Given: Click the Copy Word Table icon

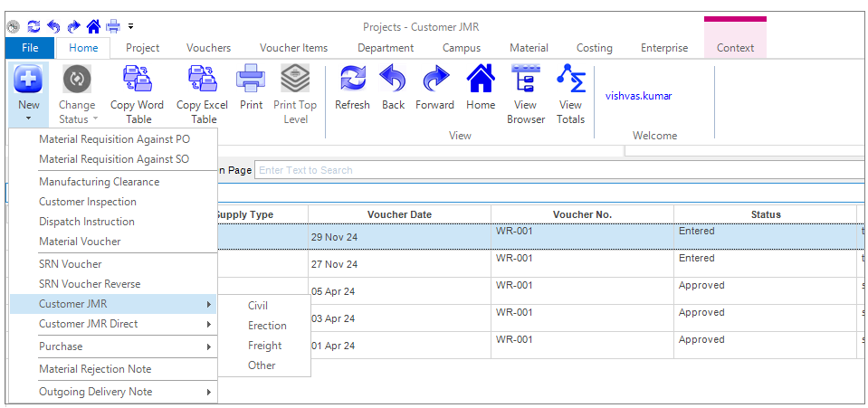Looking at the screenshot, I should coord(137,81).
